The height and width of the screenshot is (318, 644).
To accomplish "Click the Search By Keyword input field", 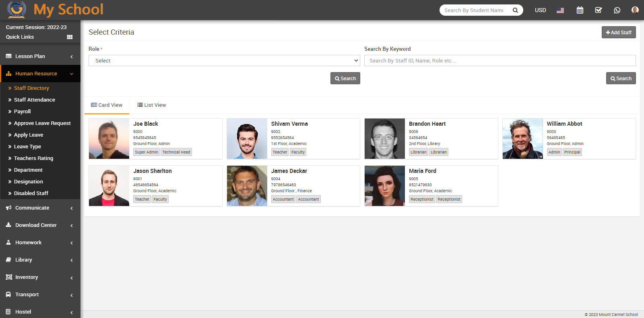I will 500,60.
